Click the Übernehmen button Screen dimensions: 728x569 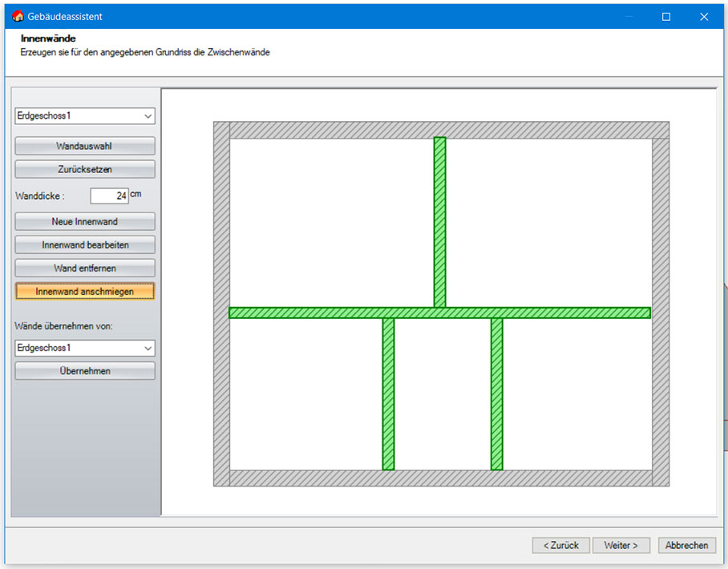point(85,371)
